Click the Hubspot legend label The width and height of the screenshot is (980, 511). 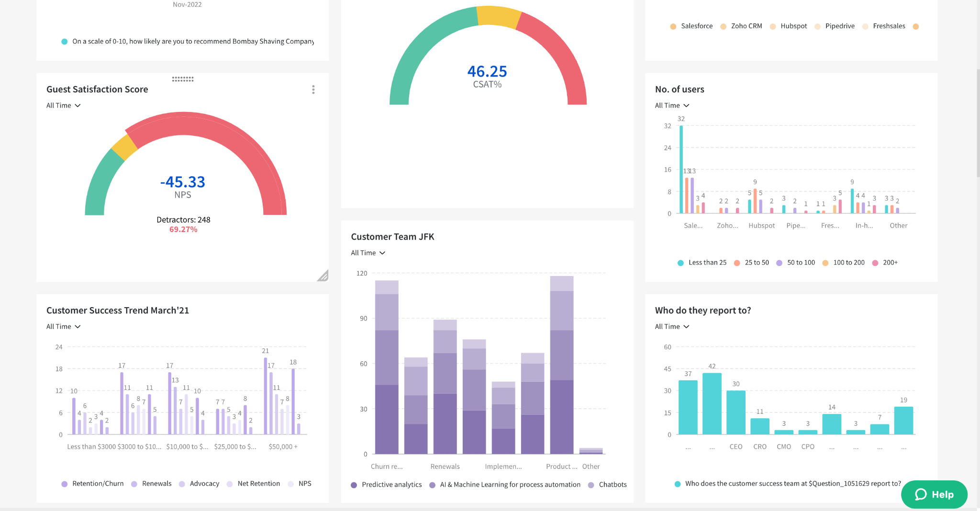[793, 26]
